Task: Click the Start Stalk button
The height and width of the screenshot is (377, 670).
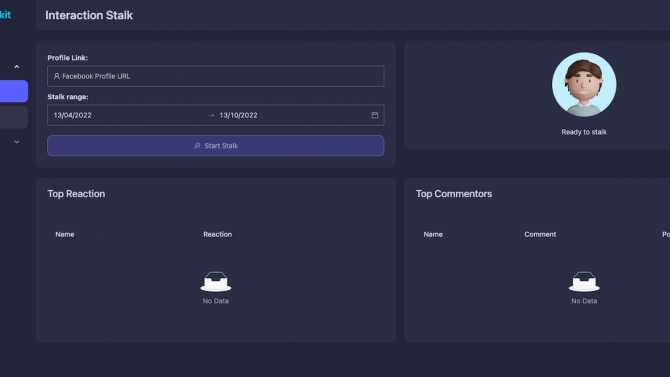Action: pyautogui.click(x=216, y=146)
